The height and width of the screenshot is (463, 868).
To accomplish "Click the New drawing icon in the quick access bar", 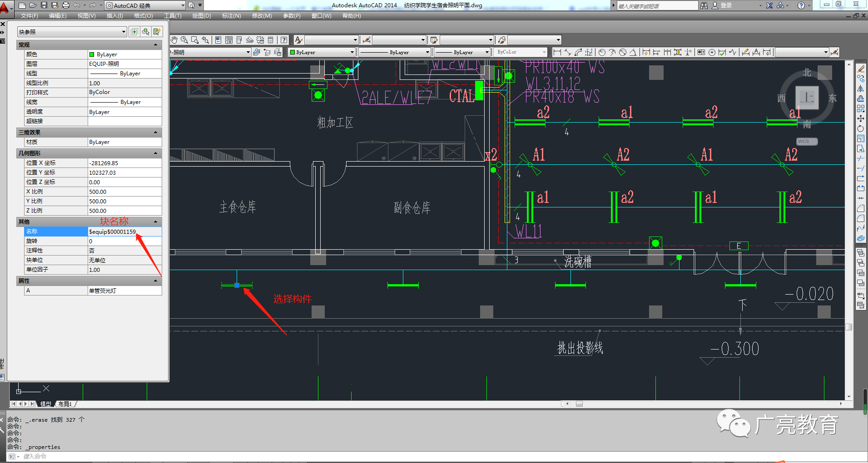I will pyautogui.click(x=22, y=5).
